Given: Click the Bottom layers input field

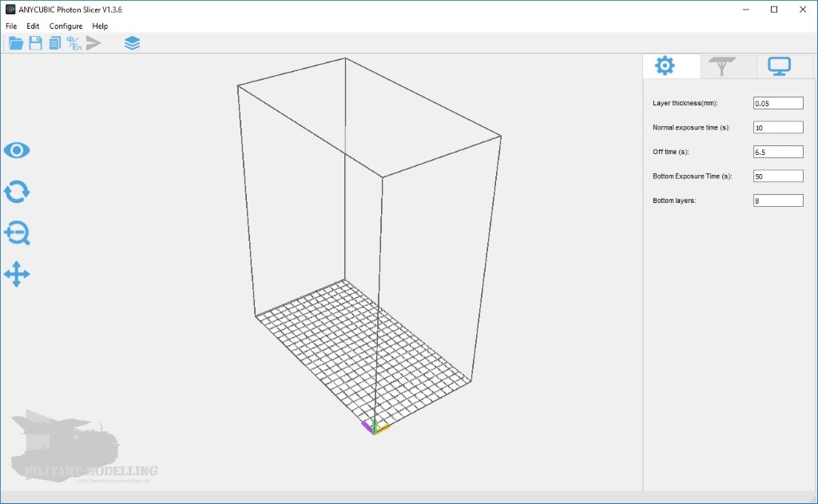Looking at the screenshot, I should pos(778,200).
